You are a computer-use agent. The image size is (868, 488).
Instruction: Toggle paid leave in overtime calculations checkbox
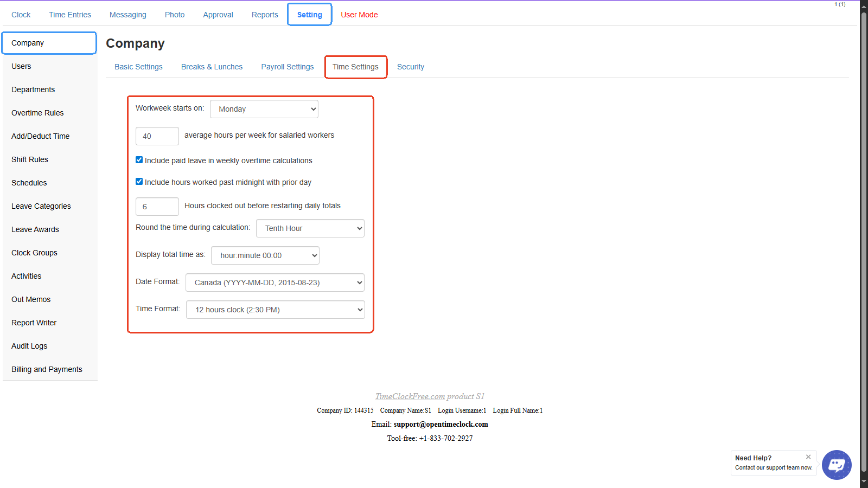pyautogui.click(x=139, y=160)
